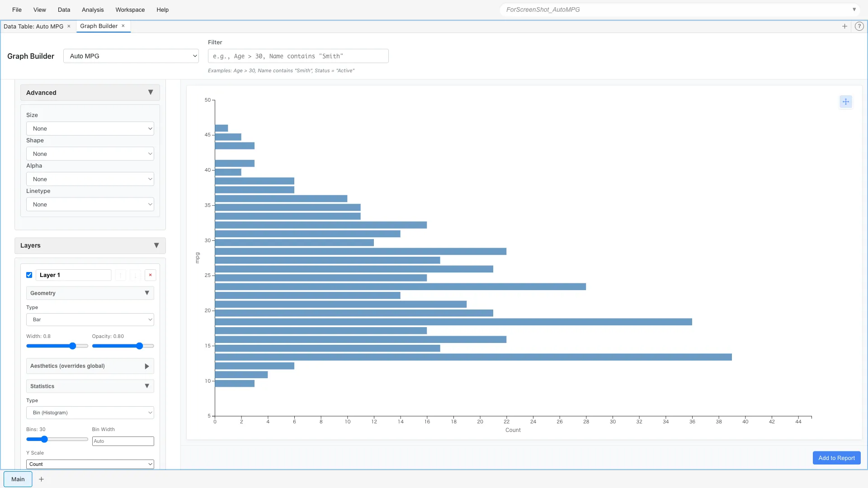Close the Data Table: Auto MPG tab
This screenshot has width=868, height=488.
(69, 26)
